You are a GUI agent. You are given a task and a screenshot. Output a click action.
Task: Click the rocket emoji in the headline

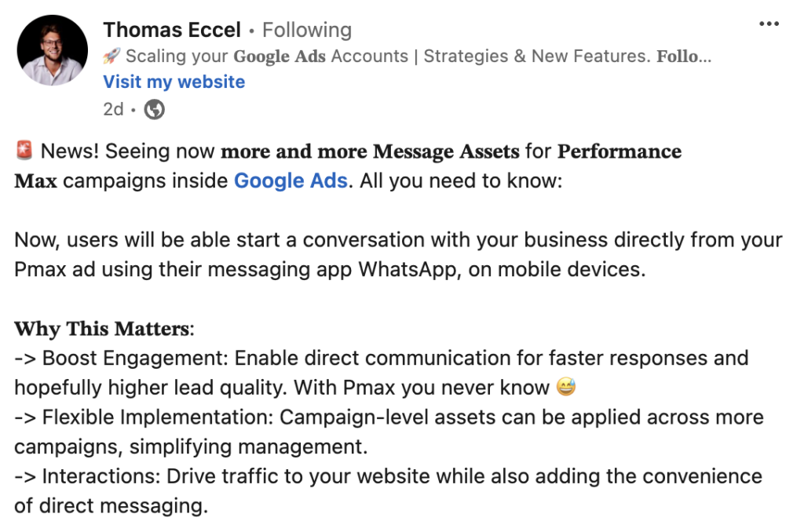point(111,55)
